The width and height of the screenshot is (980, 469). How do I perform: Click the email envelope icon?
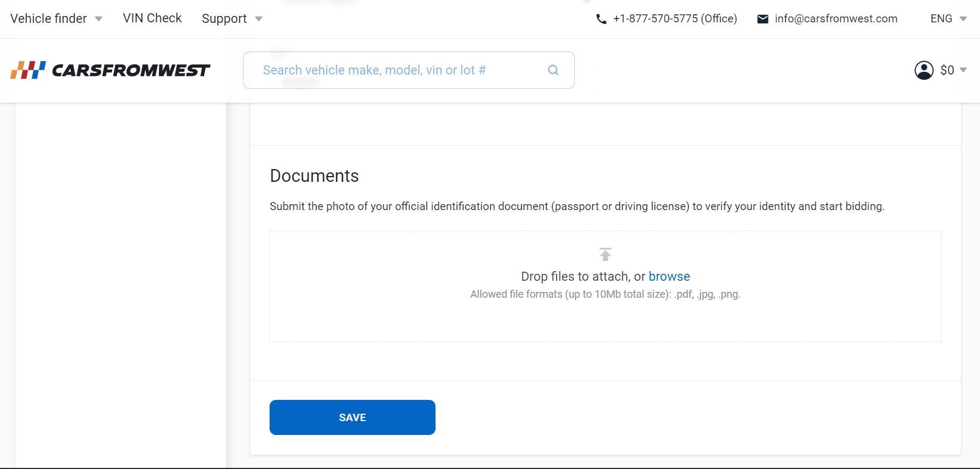pos(763,19)
